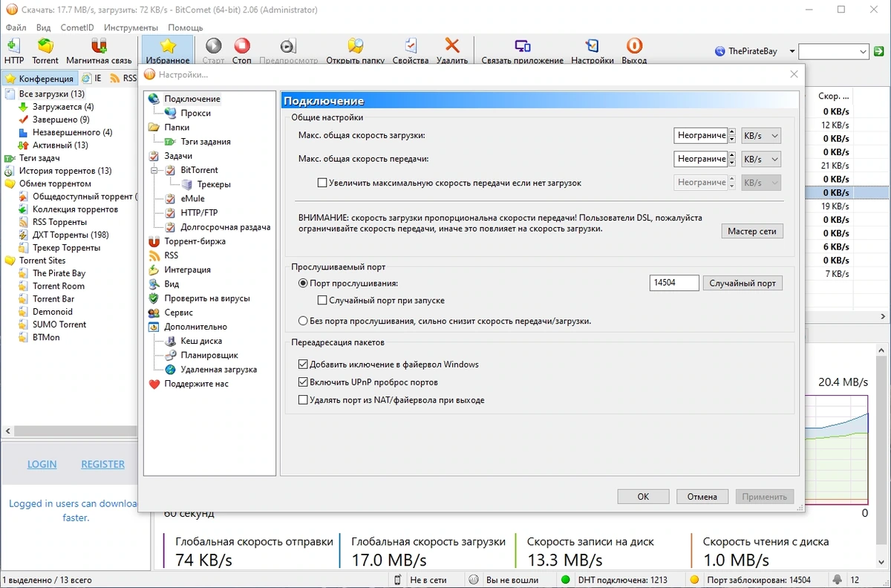Screen dimensions: 891x588
Task: Confirm settings with OK button
Action: 643,497
